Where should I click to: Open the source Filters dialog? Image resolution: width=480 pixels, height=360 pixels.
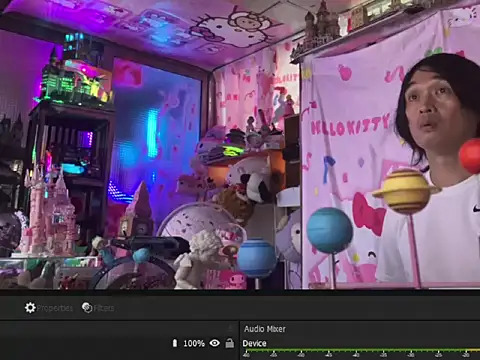click(98, 308)
